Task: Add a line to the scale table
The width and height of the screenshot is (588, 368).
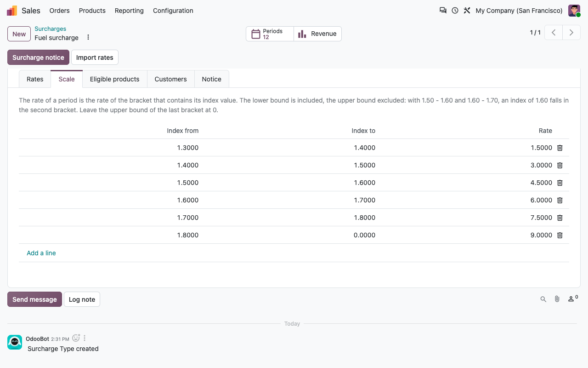Action: (41, 253)
